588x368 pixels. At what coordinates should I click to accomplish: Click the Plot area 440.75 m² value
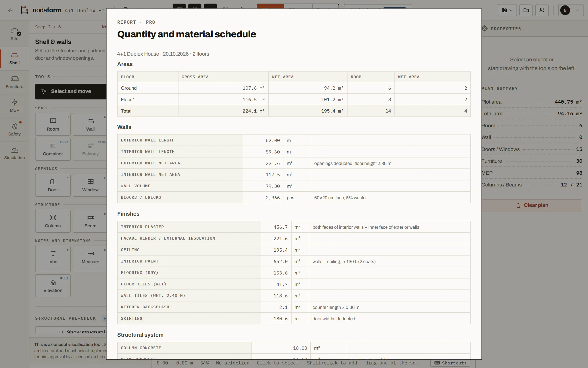568,102
